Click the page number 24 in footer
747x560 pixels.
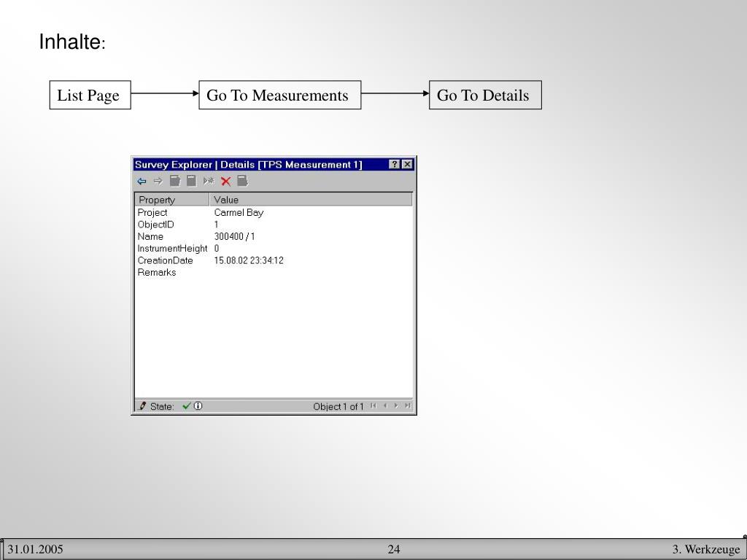pyautogui.click(x=393, y=549)
